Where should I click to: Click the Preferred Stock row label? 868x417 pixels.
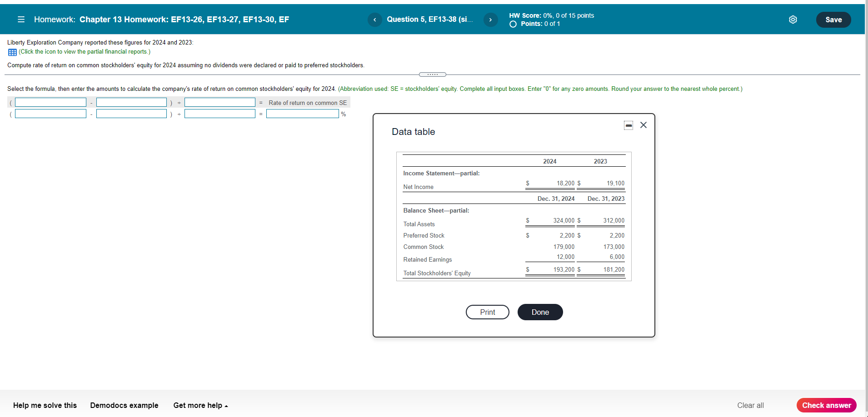tap(424, 236)
